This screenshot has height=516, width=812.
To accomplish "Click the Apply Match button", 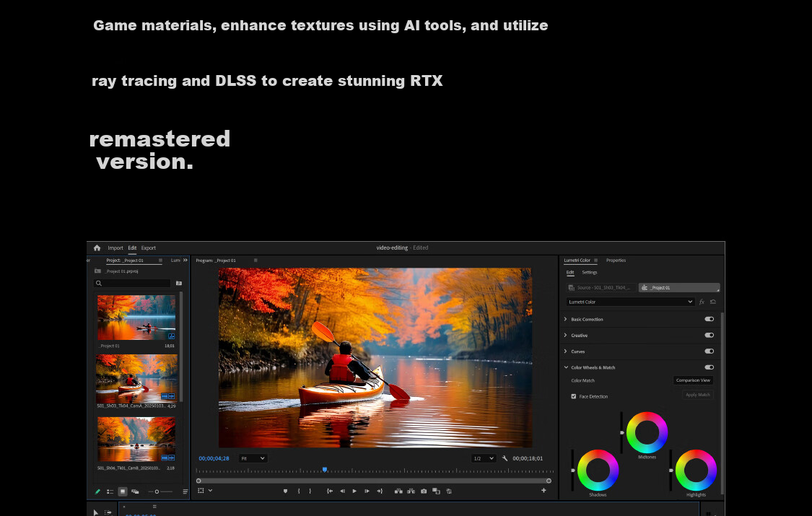I will (x=697, y=395).
